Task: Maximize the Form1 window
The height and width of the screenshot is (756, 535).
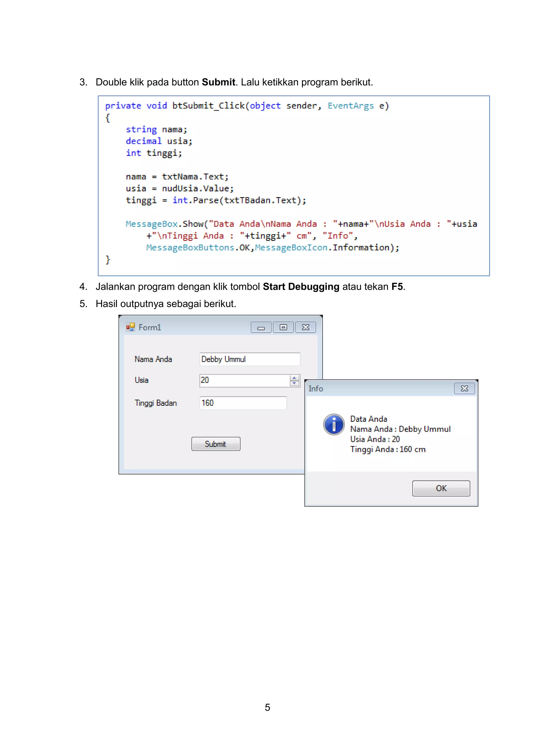Action: pos(283,327)
